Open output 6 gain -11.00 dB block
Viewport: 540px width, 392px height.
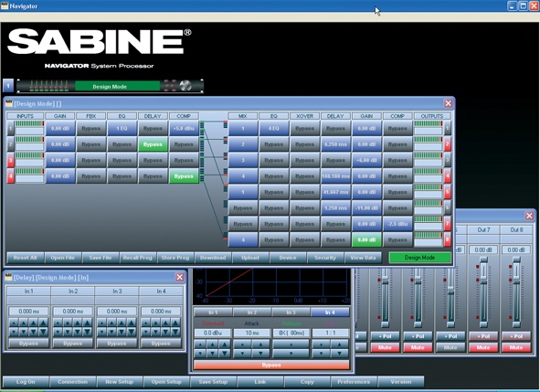[x=366, y=208]
